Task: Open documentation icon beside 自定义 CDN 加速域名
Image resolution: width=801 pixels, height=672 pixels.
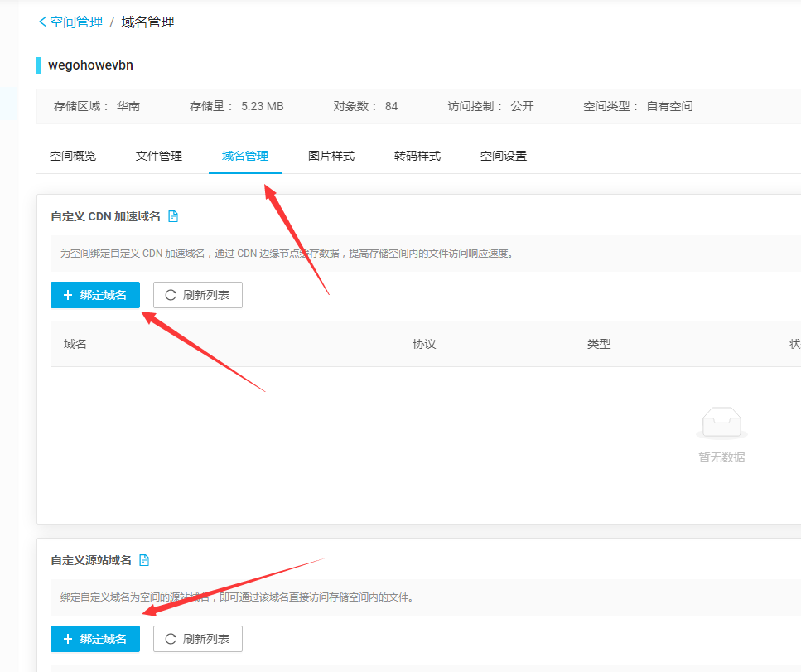Action: [x=173, y=216]
